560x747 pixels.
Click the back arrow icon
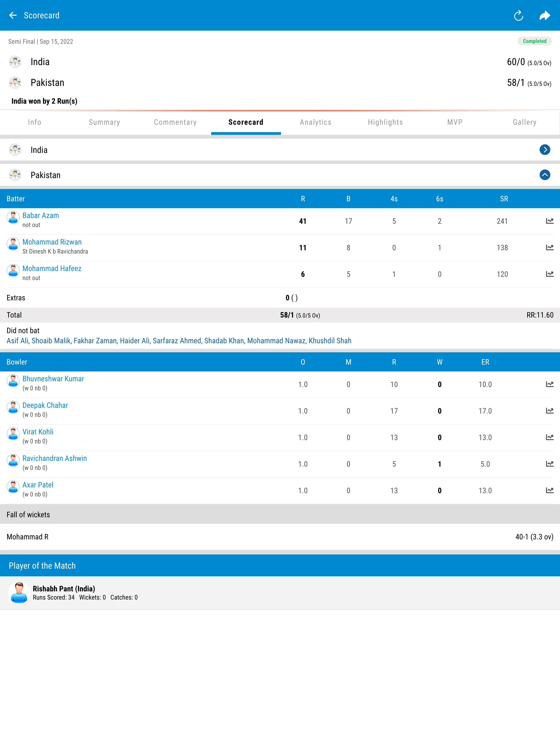pos(13,15)
